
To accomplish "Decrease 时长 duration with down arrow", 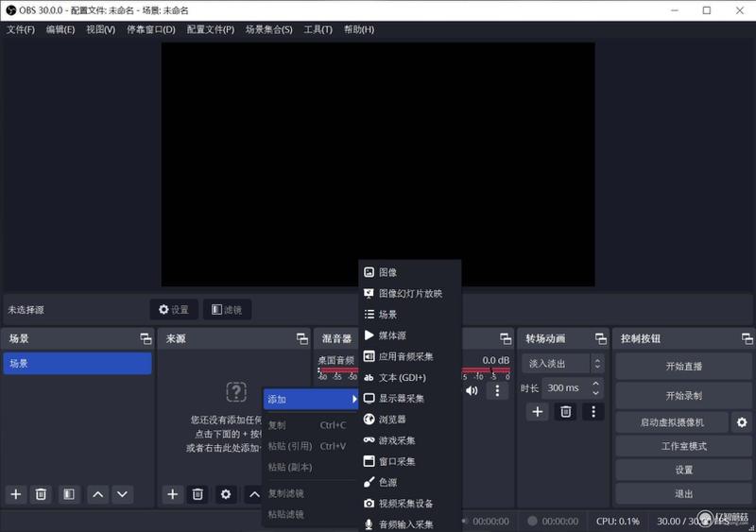I will (x=596, y=393).
